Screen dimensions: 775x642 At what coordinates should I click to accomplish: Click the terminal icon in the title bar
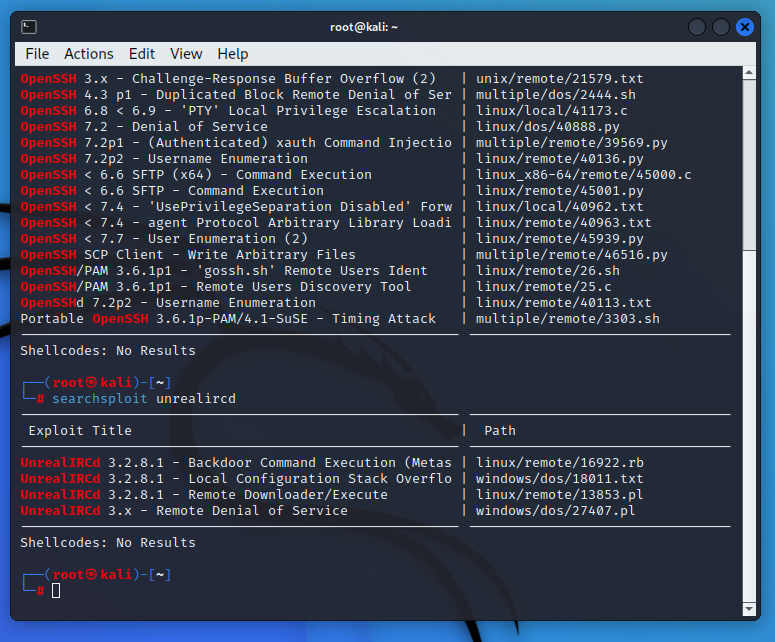coord(29,27)
